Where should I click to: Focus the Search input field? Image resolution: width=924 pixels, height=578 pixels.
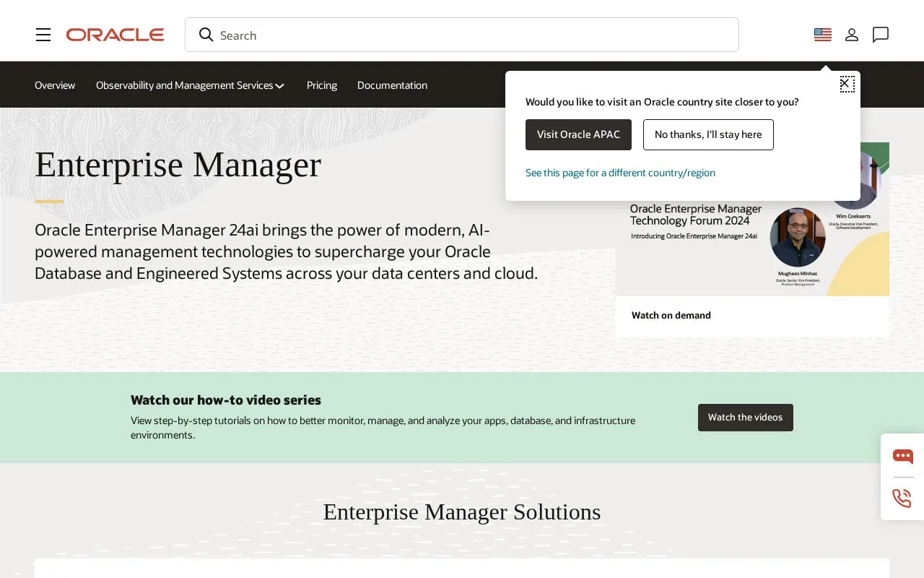pos(462,35)
